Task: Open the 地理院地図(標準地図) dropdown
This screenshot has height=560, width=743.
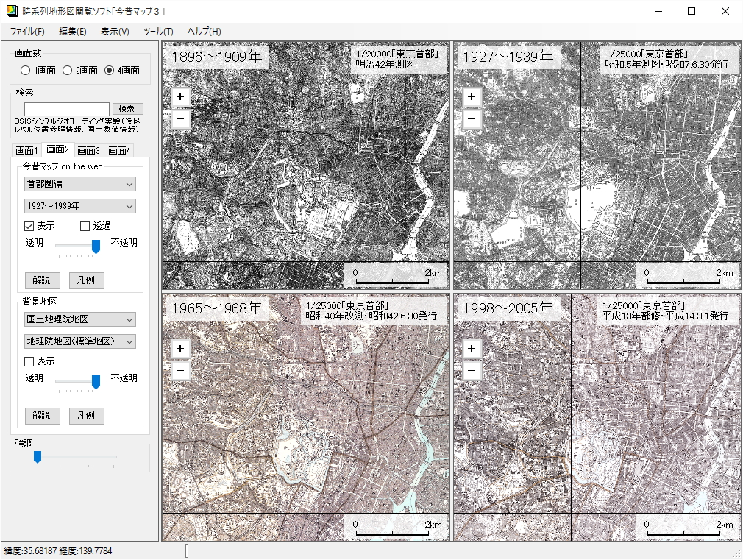Action: (x=80, y=341)
